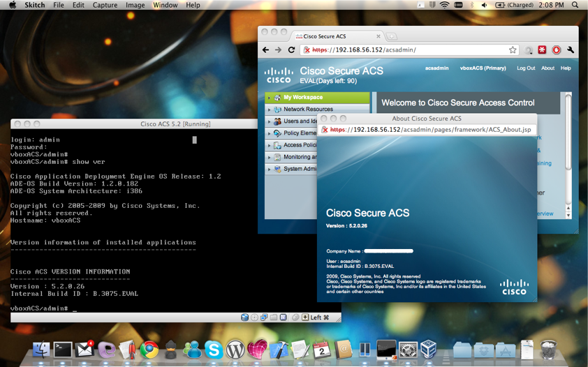
Task: Expand Network Resources arrow
Action: 270,110
